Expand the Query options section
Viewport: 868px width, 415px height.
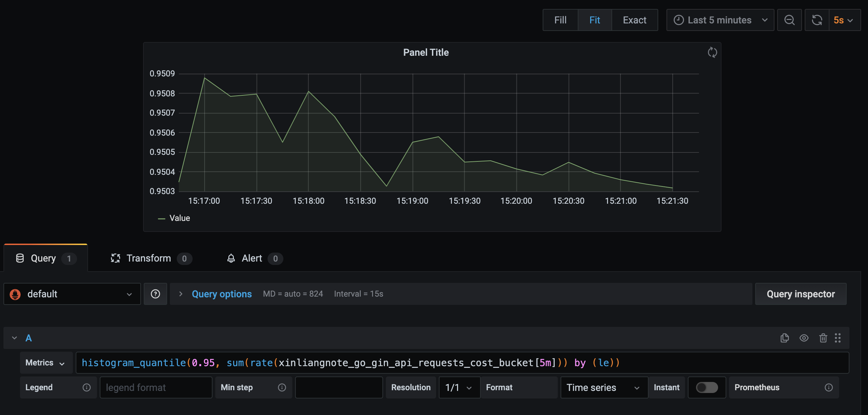(x=221, y=294)
